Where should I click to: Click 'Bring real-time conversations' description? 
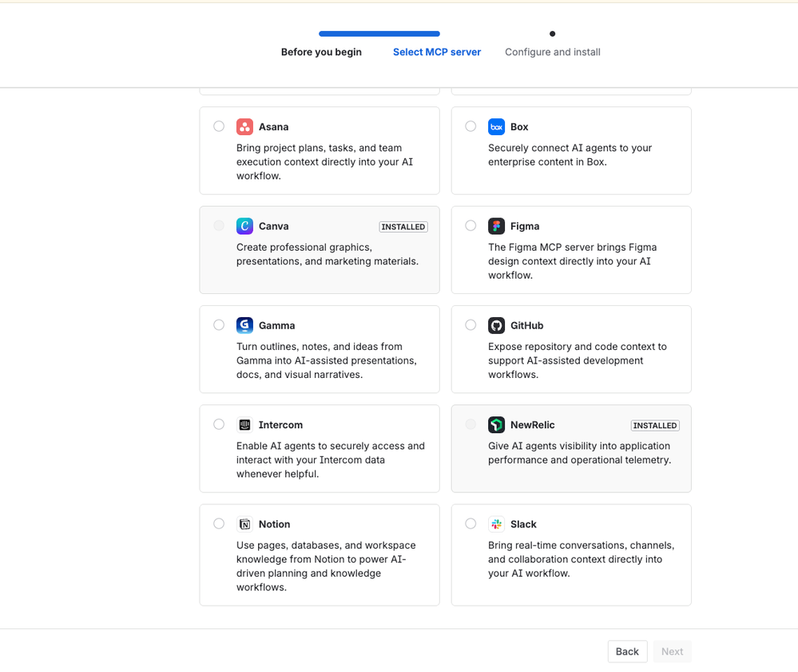click(x=582, y=559)
